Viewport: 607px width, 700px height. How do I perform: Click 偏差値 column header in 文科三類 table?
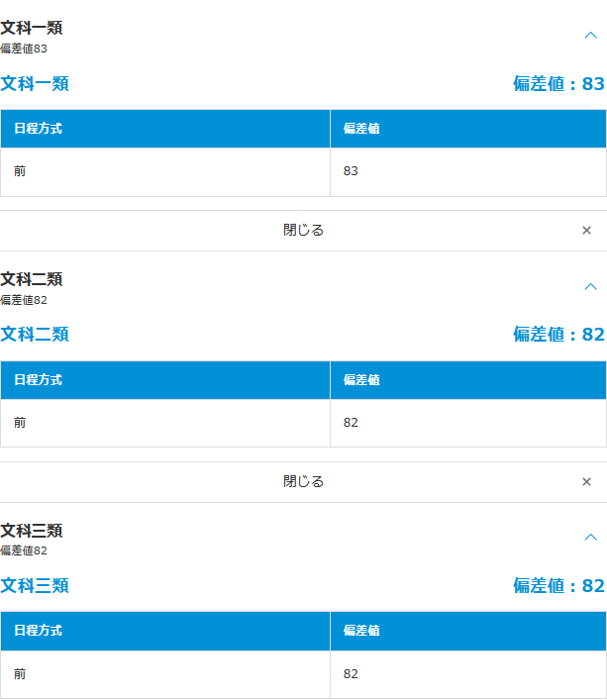coord(361,631)
